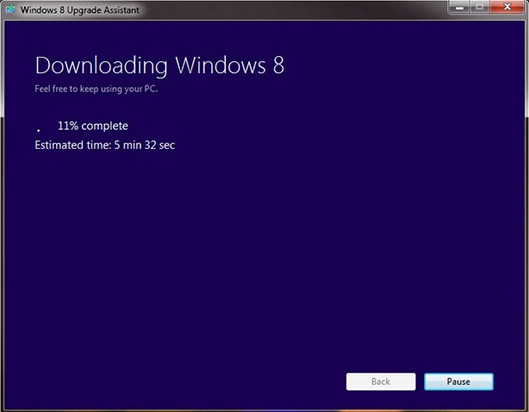Viewport: 529px width, 412px height.
Task: Click the progress spinner dot beside 11%
Action: [x=39, y=130]
